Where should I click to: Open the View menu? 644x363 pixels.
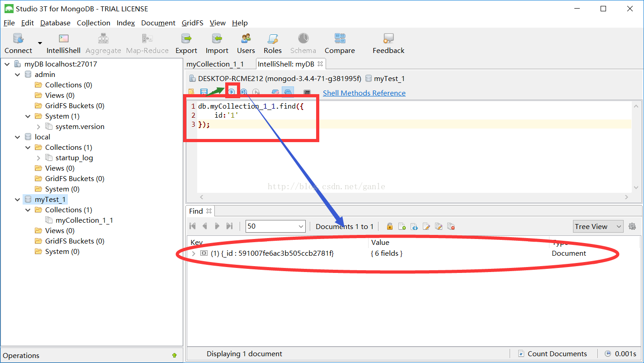click(218, 23)
